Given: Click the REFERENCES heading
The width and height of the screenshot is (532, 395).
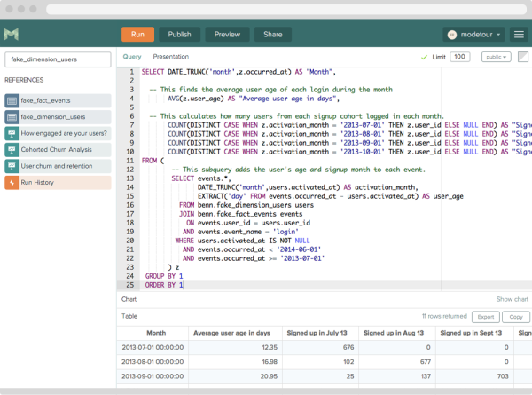Looking at the screenshot, I should click(x=24, y=80).
